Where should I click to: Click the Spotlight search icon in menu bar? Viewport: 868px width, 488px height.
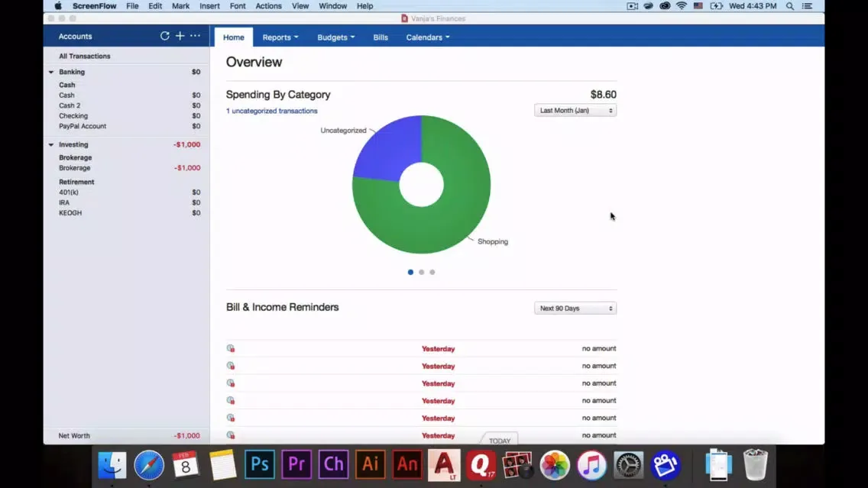point(790,6)
